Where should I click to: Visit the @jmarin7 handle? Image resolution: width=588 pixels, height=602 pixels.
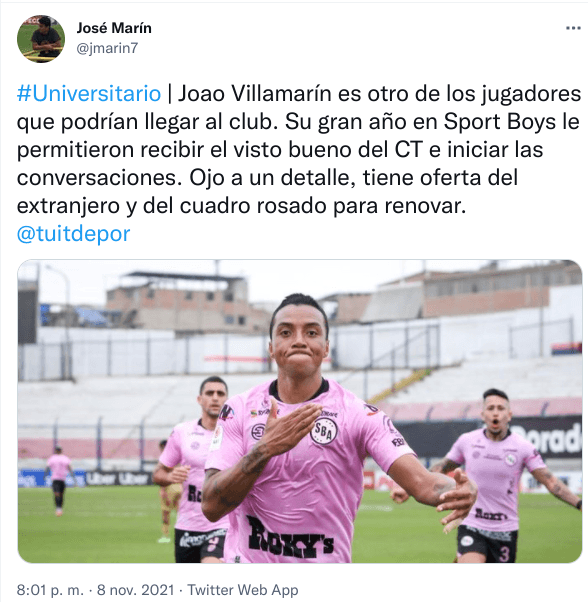pyautogui.click(x=107, y=48)
